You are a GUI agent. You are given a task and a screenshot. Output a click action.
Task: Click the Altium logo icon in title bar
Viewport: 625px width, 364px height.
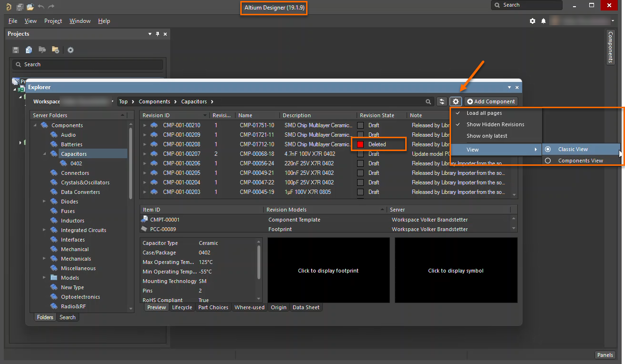[9, 7]
